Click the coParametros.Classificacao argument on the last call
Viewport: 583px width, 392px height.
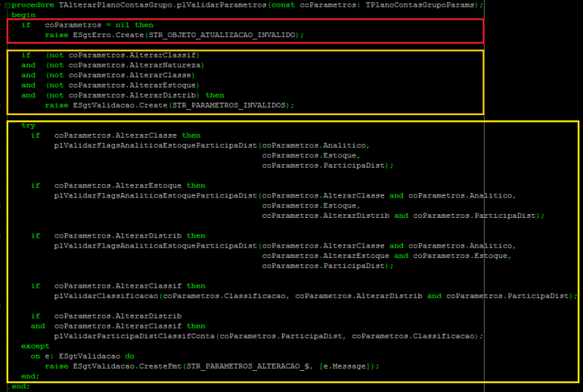[414, 336]
